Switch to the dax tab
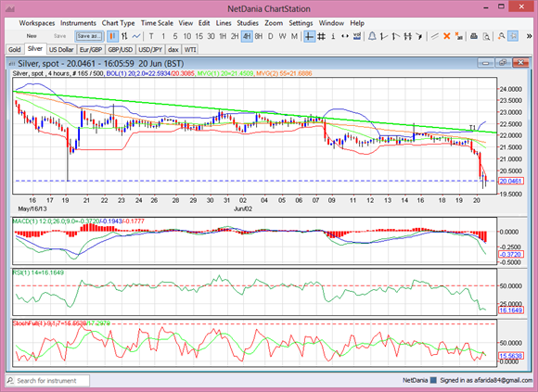 (173, 49)
